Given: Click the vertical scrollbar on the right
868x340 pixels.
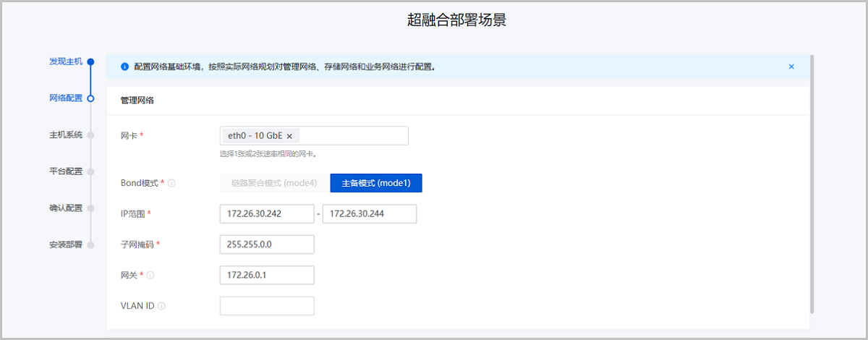Looking at the screenshot, I should tap(812, 181).
